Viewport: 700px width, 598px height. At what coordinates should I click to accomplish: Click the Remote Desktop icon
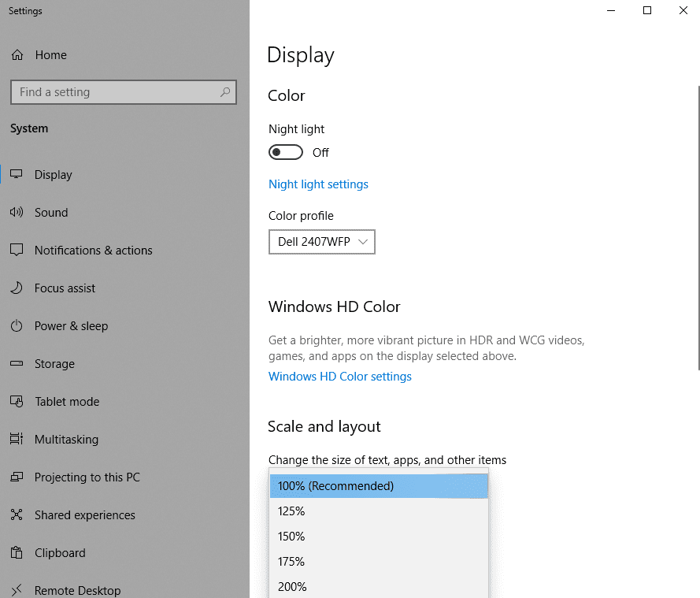(17, 590)
